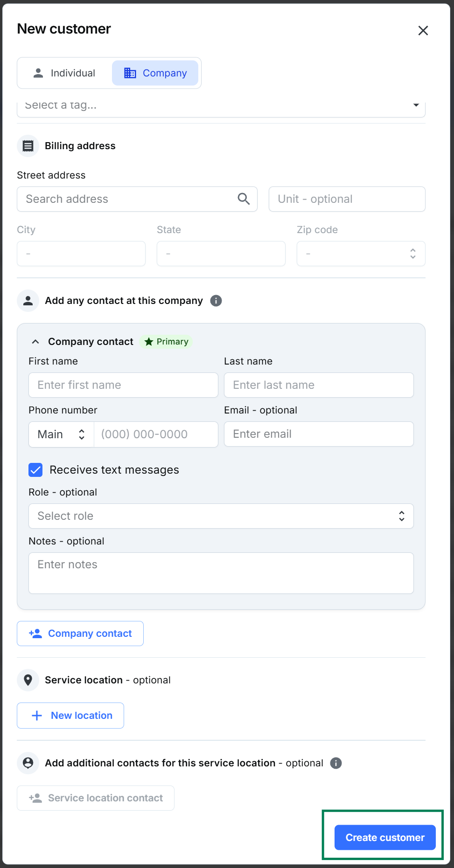This screenshot has width=454, height=868.
Task: Open the phone type Main dropdown
Action: [61, 434]
